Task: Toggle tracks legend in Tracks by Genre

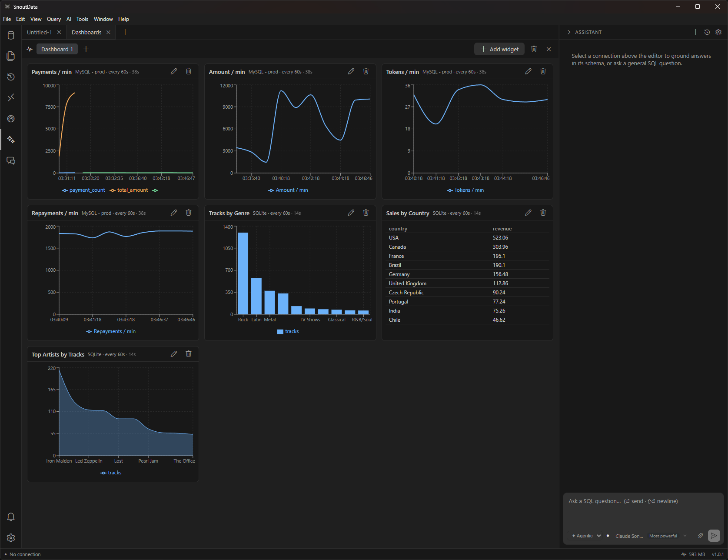Action: [x=288, y=331]
